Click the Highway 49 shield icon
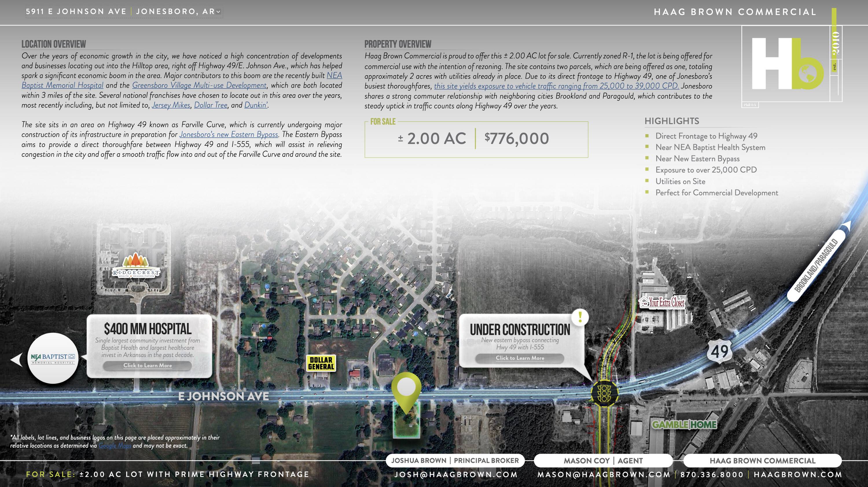Viewport: 868px width, 487px height. coord(720,351)
